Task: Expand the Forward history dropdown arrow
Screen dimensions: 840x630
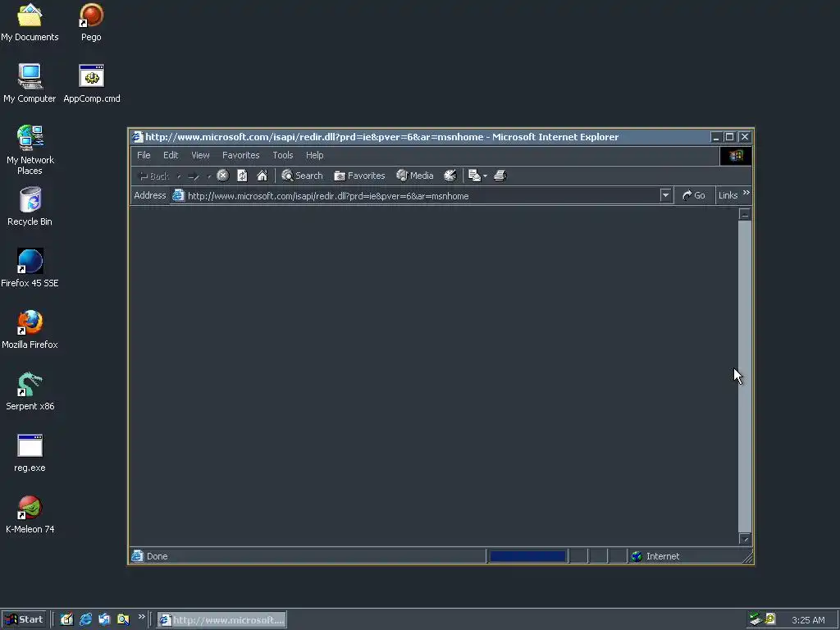Action: 209,176
